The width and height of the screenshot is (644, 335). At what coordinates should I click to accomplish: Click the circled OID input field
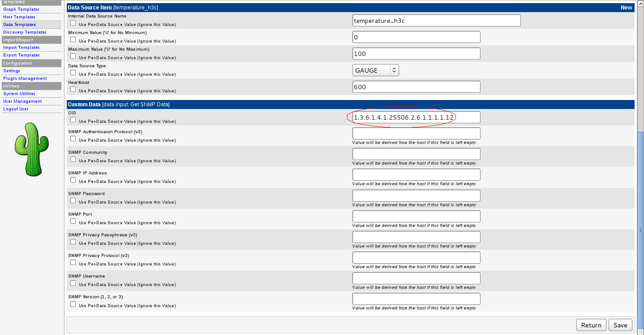416,117
